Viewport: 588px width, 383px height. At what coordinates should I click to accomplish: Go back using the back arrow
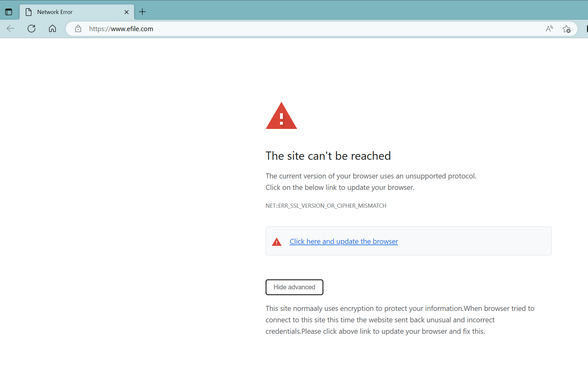(x=10, y=29)
